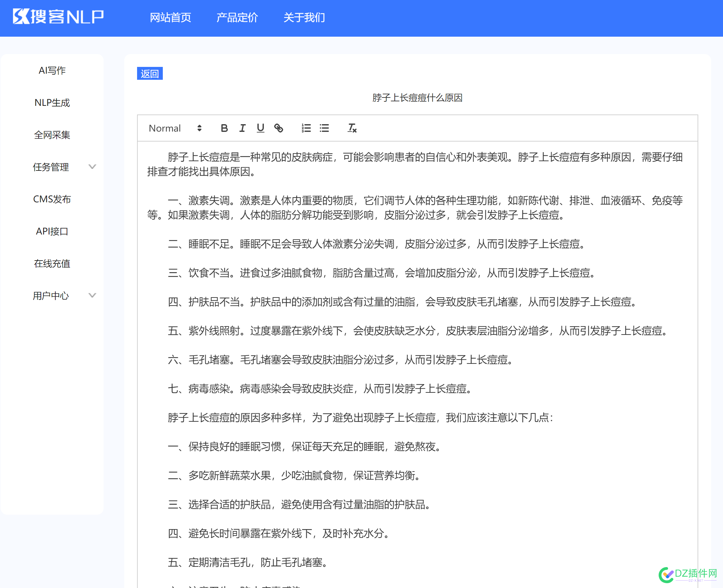Click the paragraph 七、病毒感染
The height and width of the screenshot is (588, 723).
[x=320, y=389]
